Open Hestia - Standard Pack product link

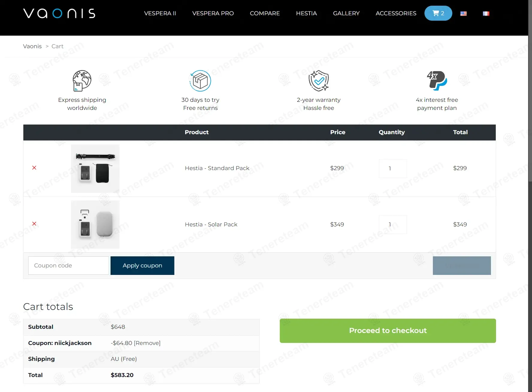tap(217, 168)
